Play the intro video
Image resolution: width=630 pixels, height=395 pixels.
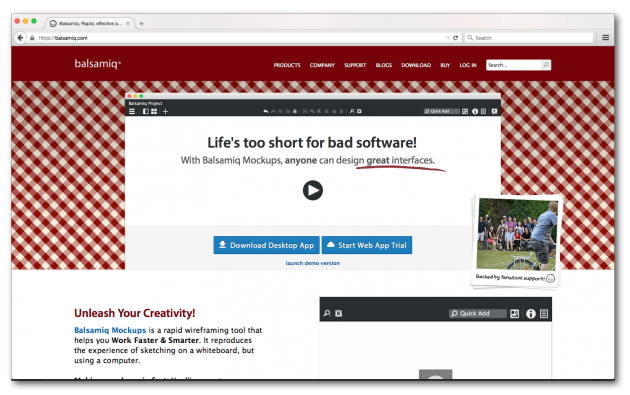click(x=313, y=190)
